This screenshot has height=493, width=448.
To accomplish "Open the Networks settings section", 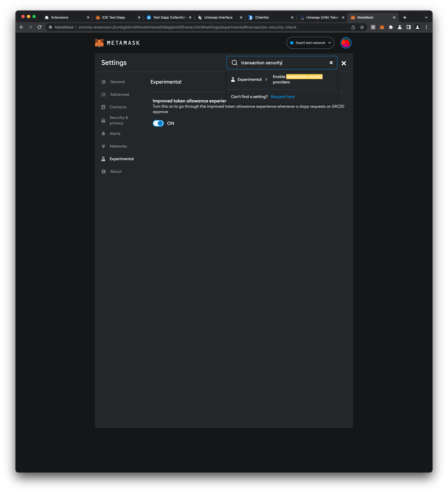I will coord(118,146).
